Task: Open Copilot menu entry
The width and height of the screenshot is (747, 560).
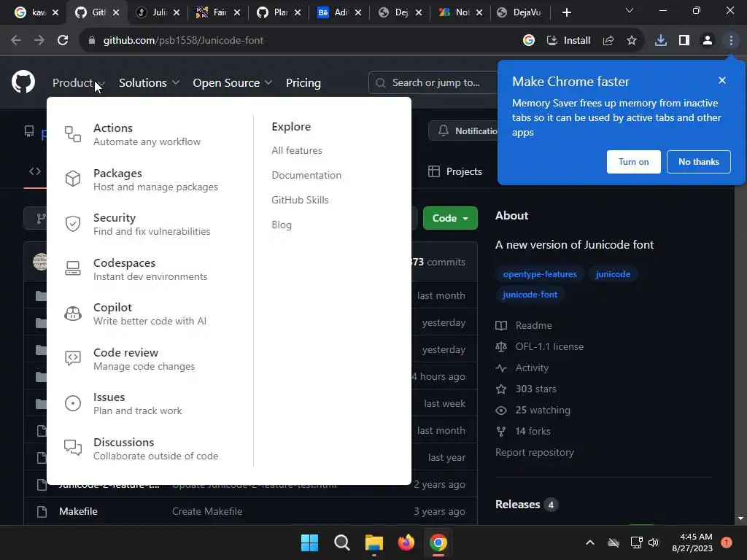Action: pos(150,314)
